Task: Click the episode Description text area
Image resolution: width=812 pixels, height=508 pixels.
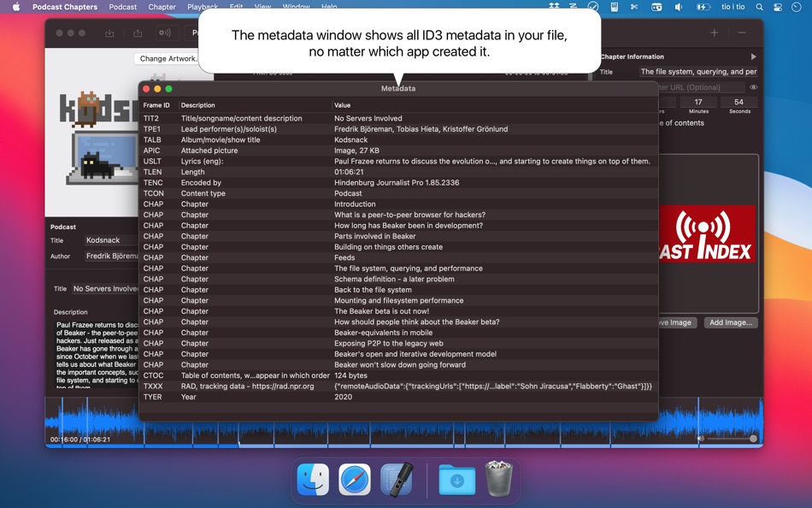Action: click(x=97, y=355)
